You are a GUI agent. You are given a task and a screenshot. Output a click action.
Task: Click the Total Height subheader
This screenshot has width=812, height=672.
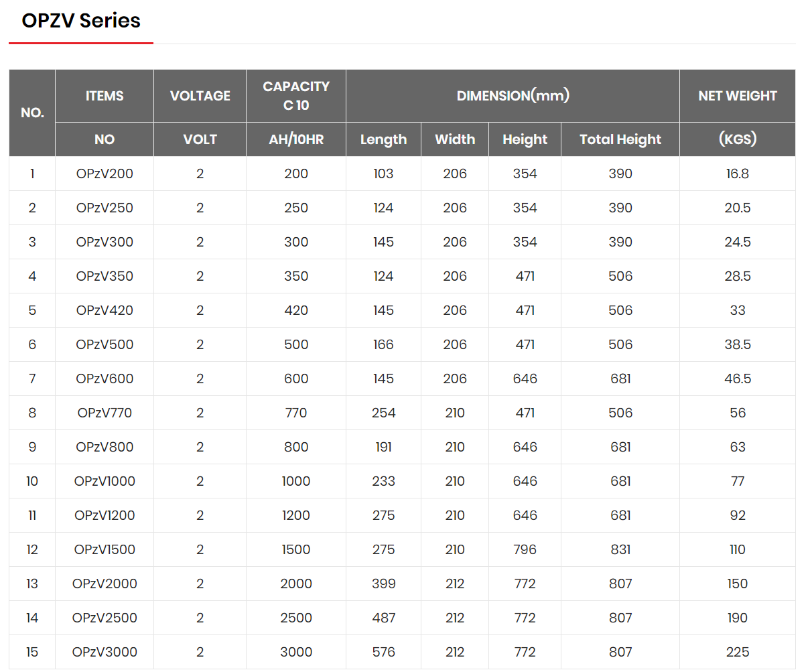[x=620, y=139]
